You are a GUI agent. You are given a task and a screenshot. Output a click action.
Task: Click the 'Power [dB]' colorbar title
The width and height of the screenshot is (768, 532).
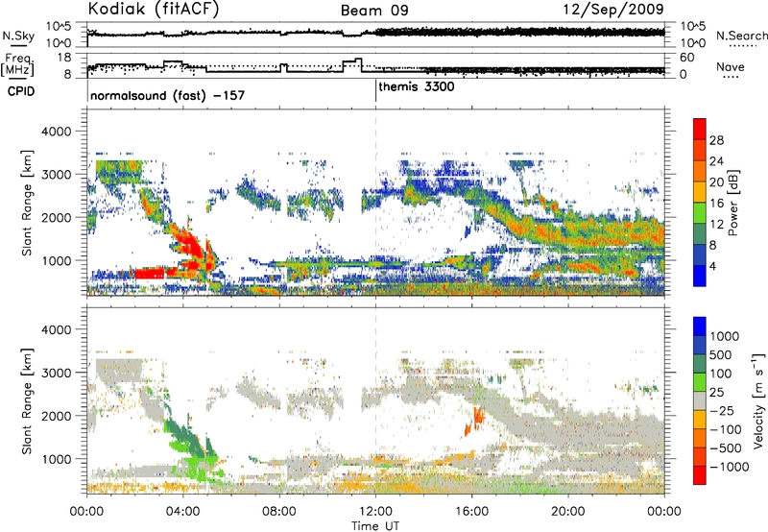732,203
